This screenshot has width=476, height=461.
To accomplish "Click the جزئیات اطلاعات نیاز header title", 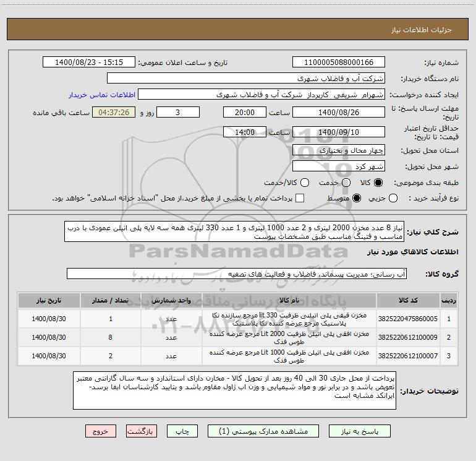I will tap(422, 30).
